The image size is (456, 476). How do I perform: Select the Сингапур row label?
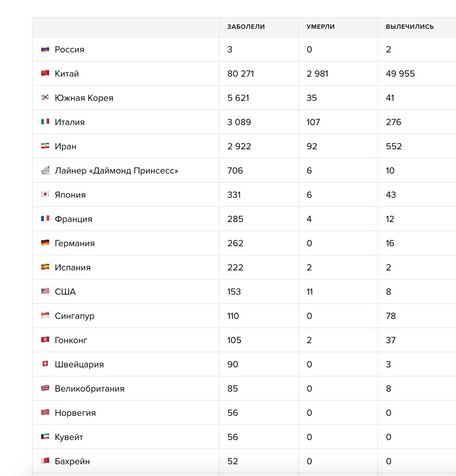click(x=74, y=316)
